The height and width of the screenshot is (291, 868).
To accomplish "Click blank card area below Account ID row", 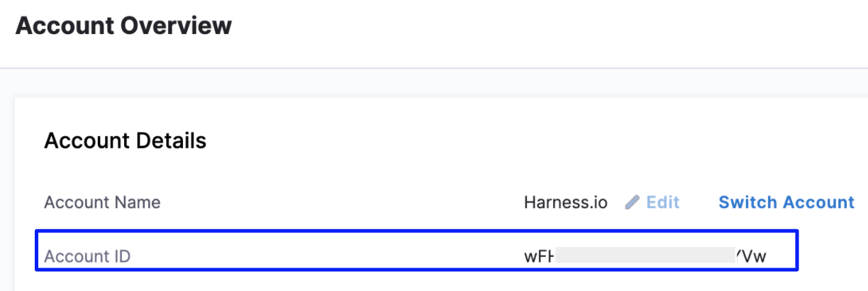I will coord(425,282).
